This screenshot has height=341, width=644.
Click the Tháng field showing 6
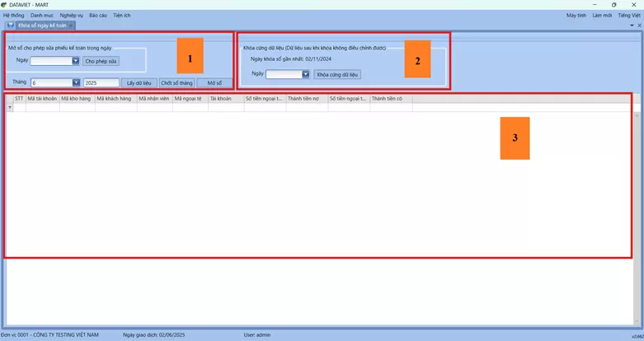[52, 82]
